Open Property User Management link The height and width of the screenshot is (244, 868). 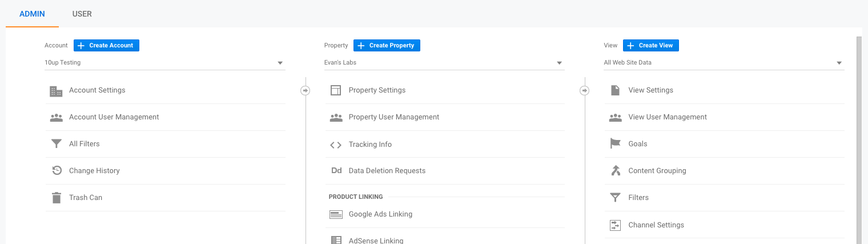(x=394, y=117)
